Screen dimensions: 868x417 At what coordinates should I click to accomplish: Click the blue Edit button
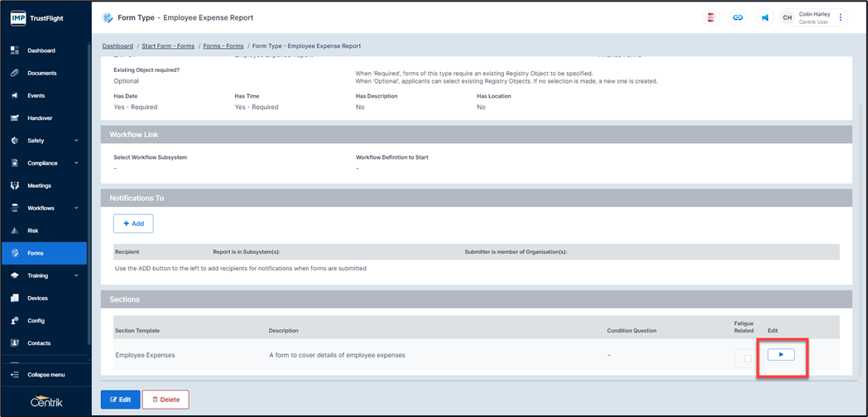120,400
